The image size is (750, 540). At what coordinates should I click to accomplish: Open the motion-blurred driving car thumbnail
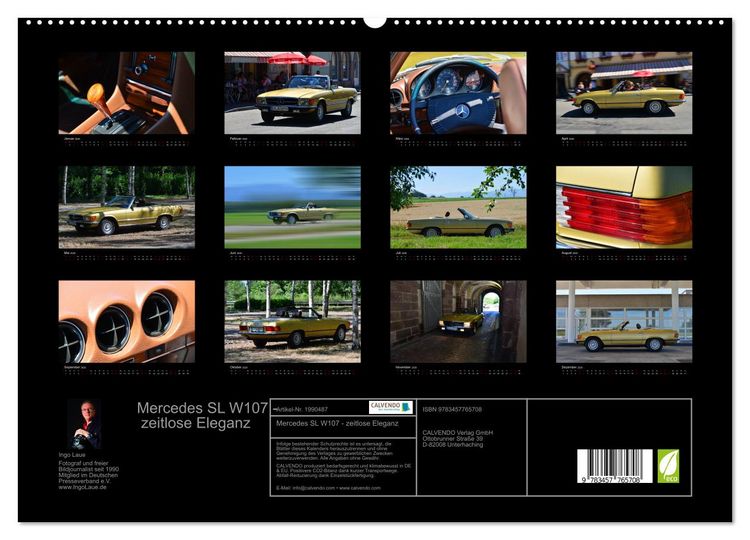292,207
